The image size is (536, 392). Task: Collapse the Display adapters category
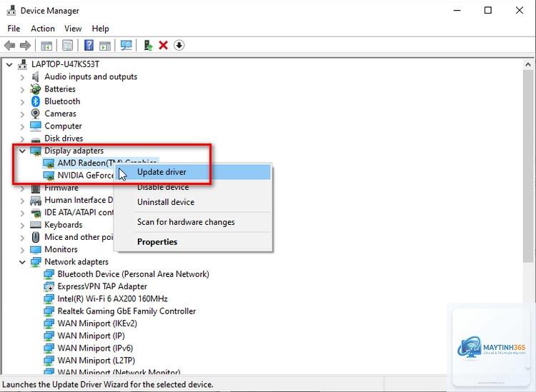tap(22, 151)
